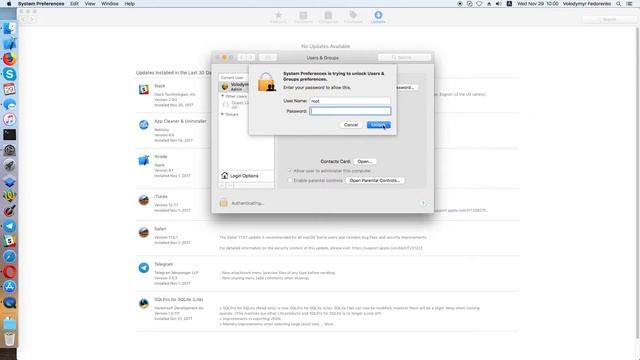Click the date and time in menu bar

pyautogui.click(x=538, y=4)
